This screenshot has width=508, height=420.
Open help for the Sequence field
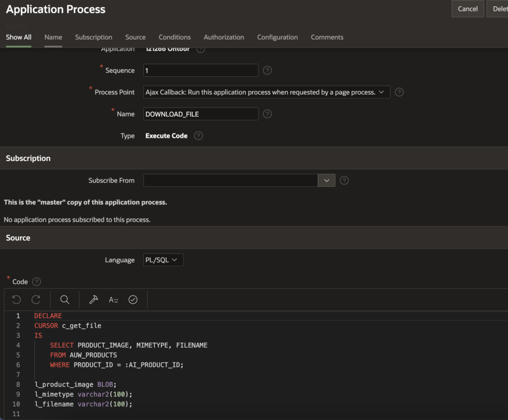[267, 70]
